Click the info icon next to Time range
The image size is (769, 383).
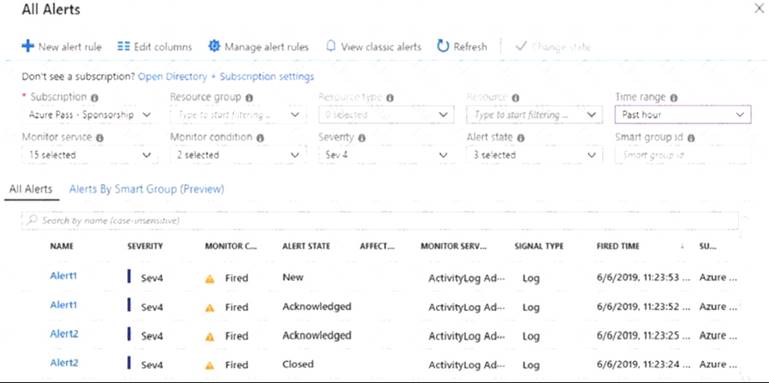click(x=673, y=98)
